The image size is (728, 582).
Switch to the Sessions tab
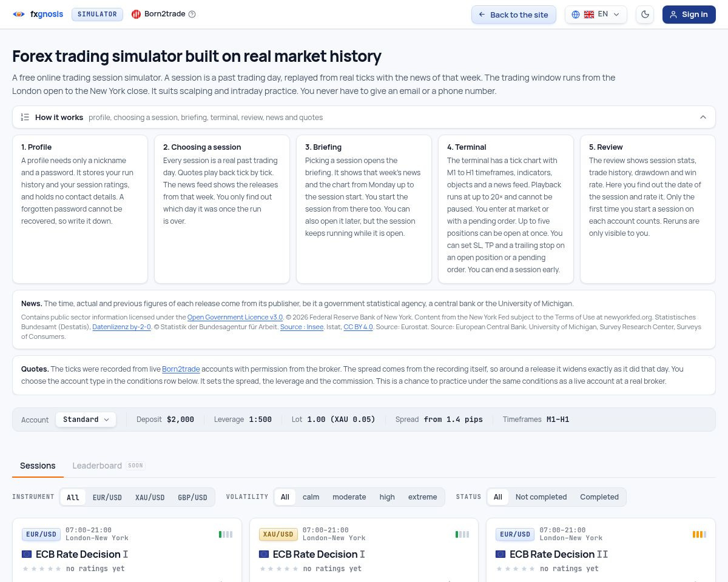[x=38, y=466]
